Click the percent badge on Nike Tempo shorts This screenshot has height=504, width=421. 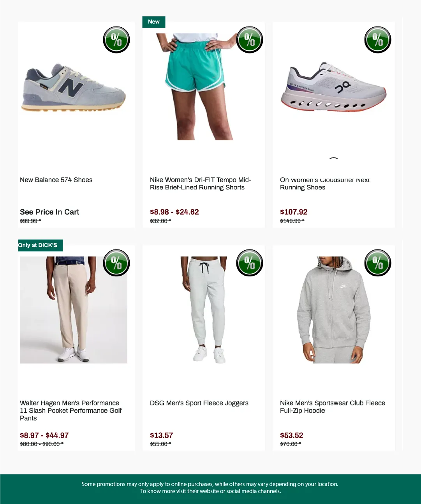(x=250, y=40)
